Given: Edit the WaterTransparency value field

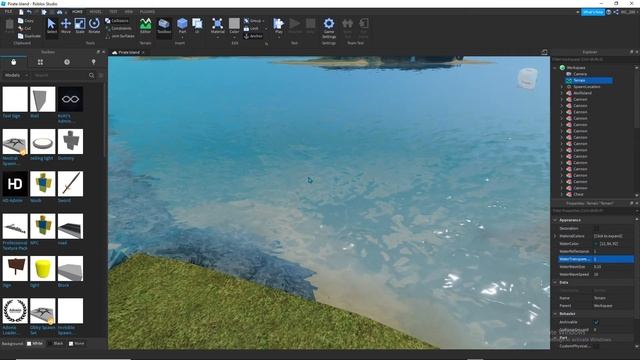Looking at the screenshot, I should (613, 259).
